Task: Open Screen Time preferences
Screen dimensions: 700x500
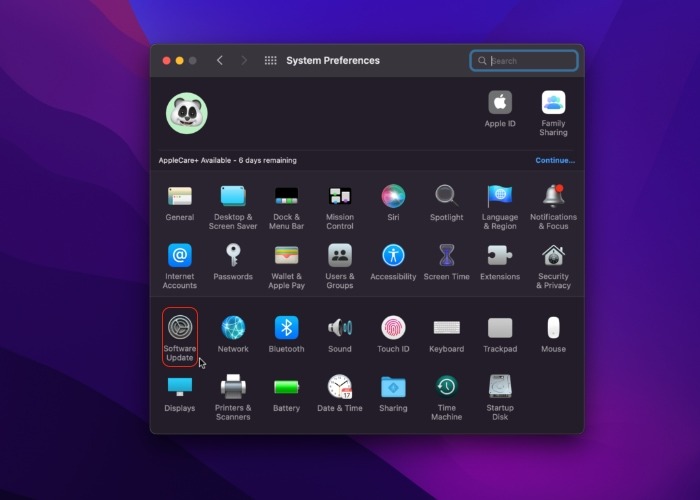Action: tap(446, 262)
